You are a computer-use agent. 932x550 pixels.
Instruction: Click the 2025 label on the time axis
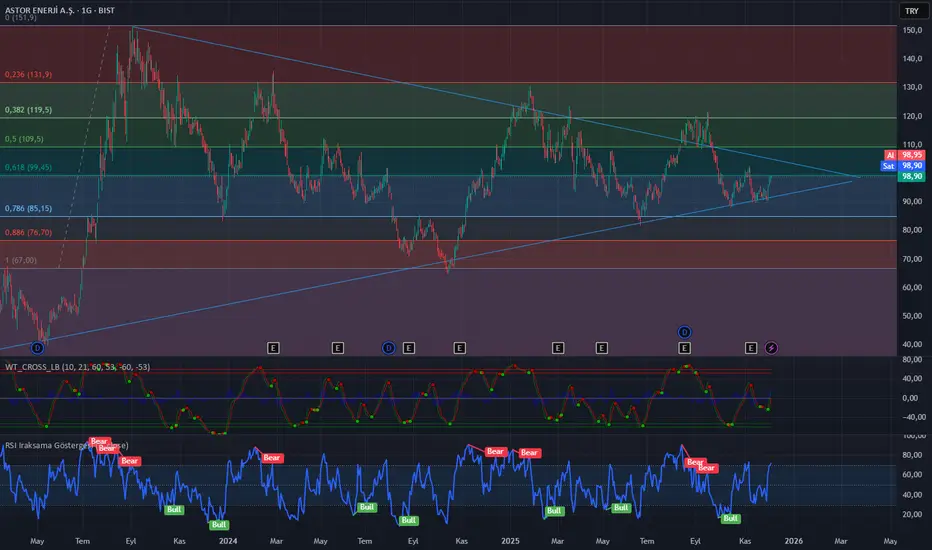tap(510, 541)
